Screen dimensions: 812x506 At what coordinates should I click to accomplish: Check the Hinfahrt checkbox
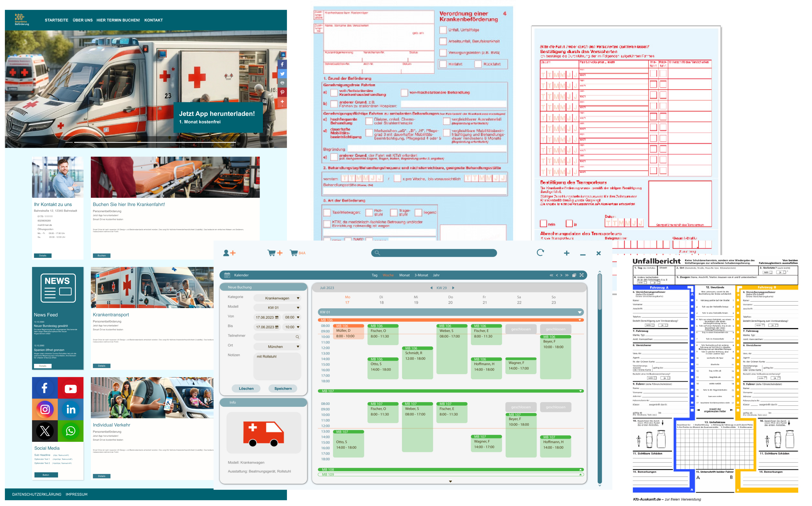pyautogui.click(x=443, y=64)
